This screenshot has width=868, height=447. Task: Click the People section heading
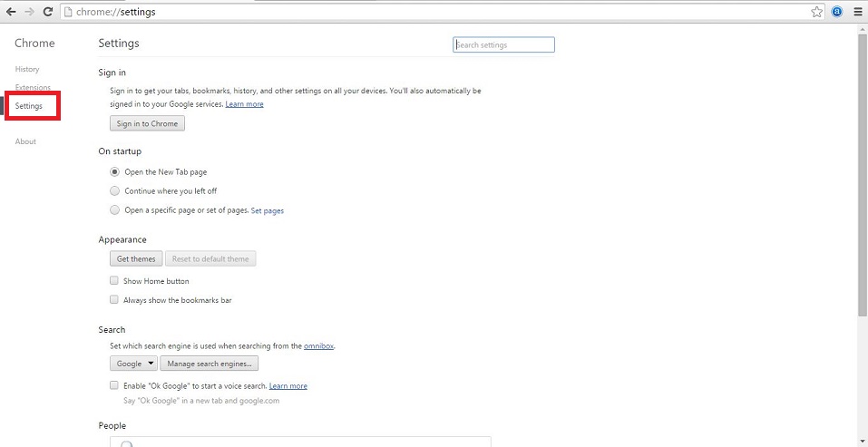[x=112, y=425]
